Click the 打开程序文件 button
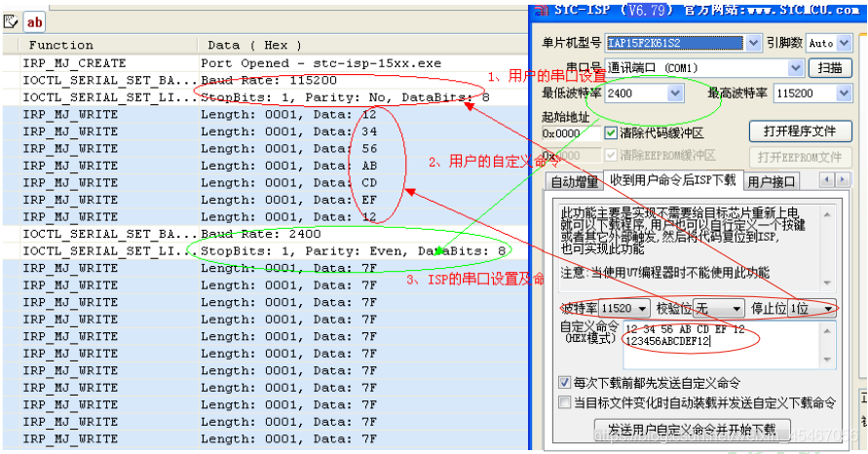The width and height of the screenshot is (868, 454). tap(800, 132)
